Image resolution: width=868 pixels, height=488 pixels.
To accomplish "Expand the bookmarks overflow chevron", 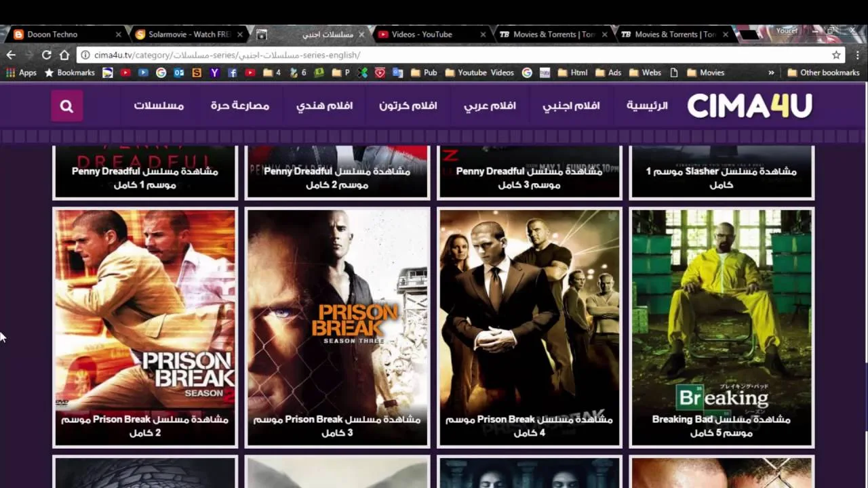I will point(771,73).
